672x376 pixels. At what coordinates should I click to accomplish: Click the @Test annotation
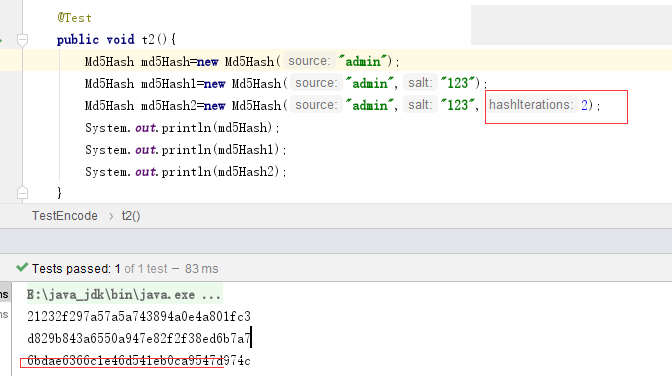coord(74,18)
